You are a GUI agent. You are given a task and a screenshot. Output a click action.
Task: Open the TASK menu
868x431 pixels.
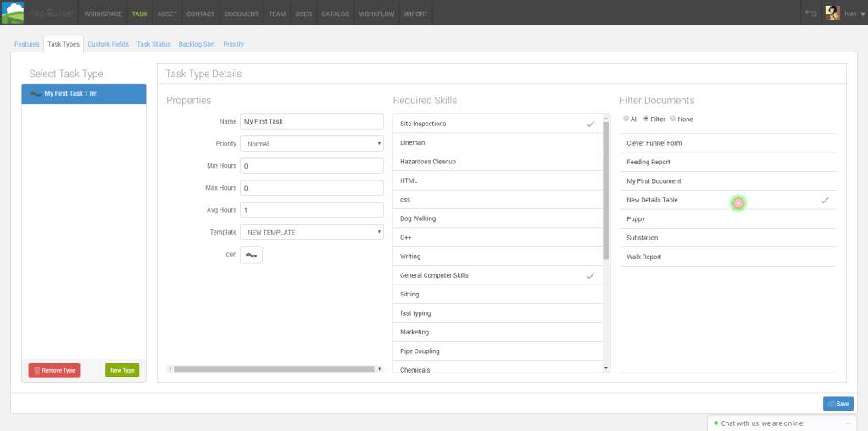click(140, 14)
